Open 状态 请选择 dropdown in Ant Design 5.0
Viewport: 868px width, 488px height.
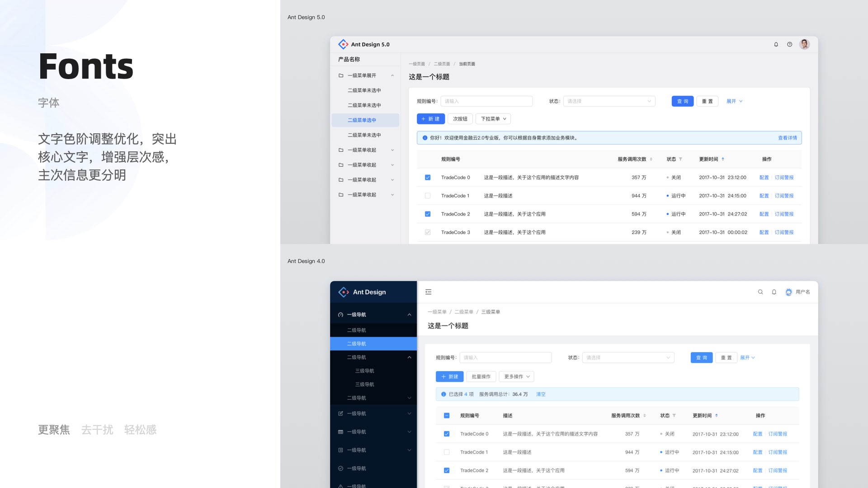[609, 101]
